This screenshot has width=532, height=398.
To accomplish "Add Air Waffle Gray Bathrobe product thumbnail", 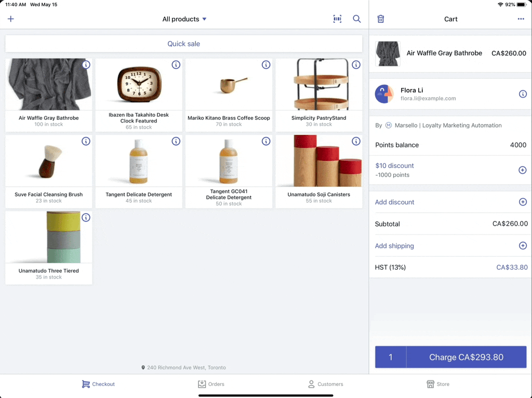I will pos(48,84).
